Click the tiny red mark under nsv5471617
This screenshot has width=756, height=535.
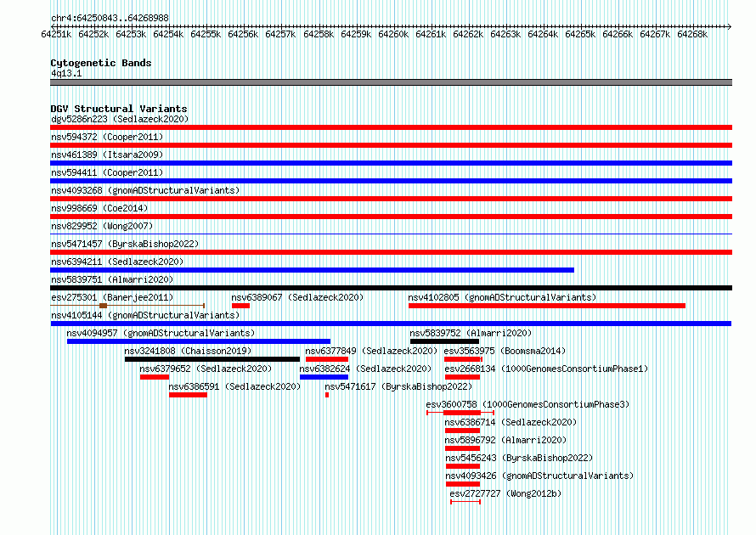327,395
